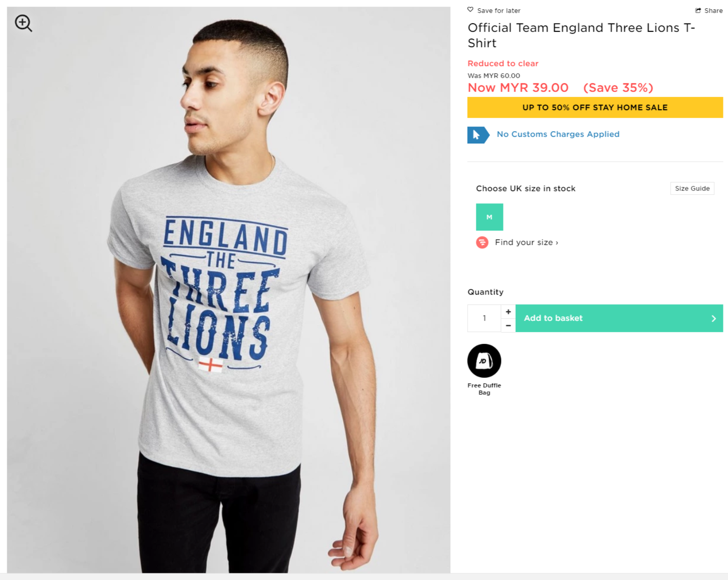Select size M
728x580 pixels.
[x=489, y=217]
